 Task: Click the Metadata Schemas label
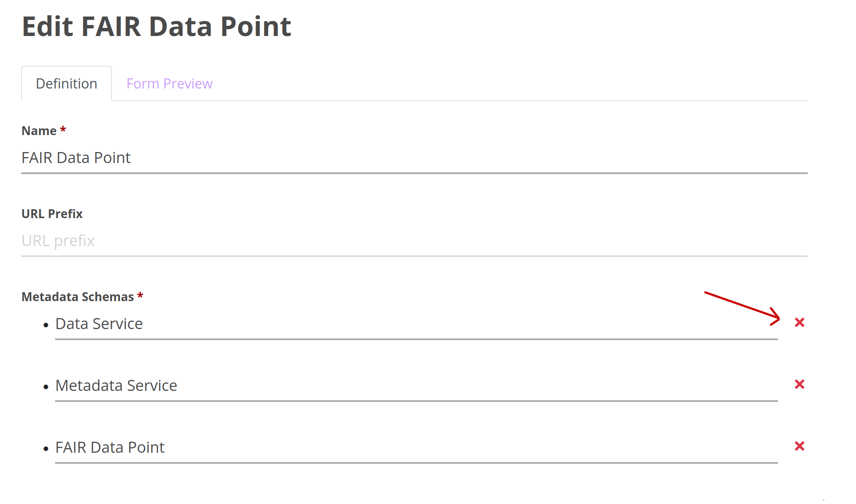[78, 297]
